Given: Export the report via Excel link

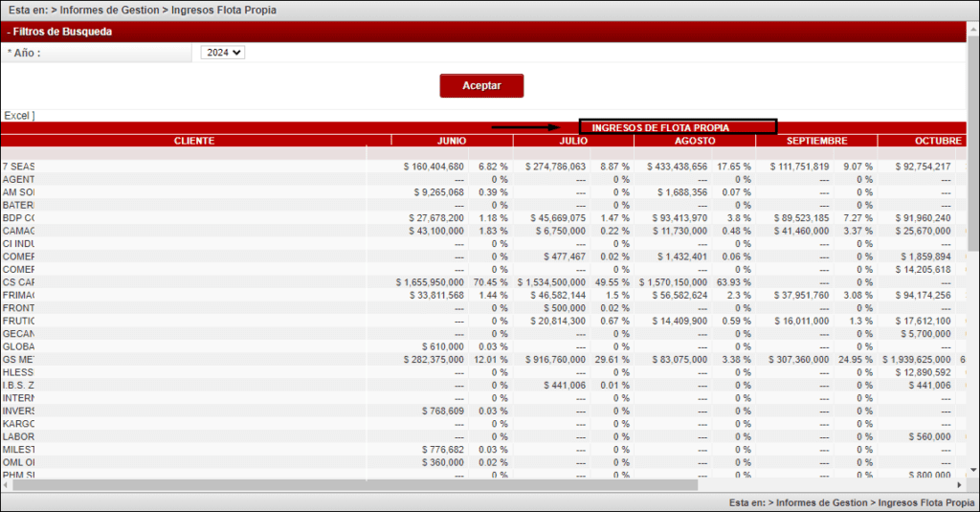Looking at the screenshot, I should coord(18,116).
